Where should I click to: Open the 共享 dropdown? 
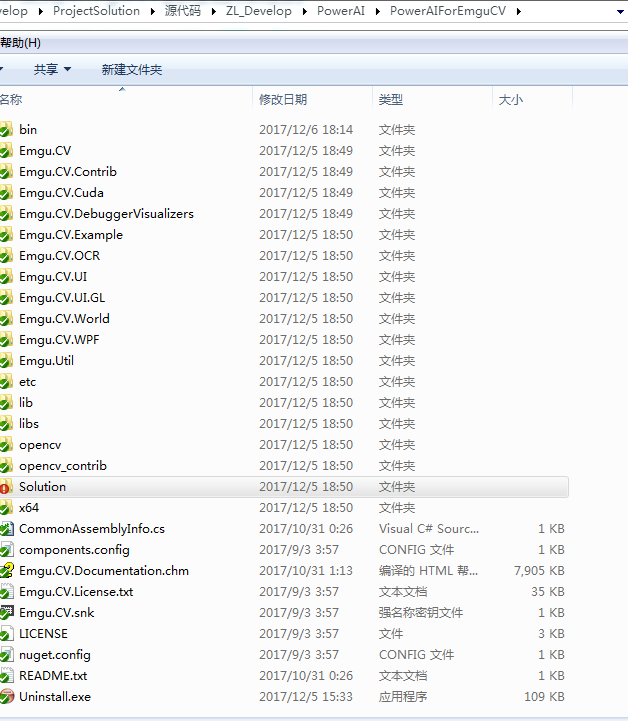pos(52,69)
